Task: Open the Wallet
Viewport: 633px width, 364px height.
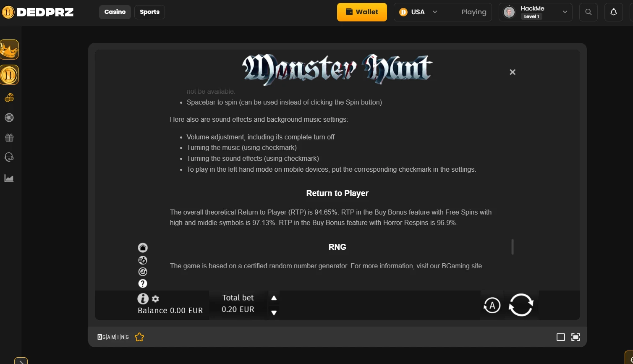Action: [362, 12]
